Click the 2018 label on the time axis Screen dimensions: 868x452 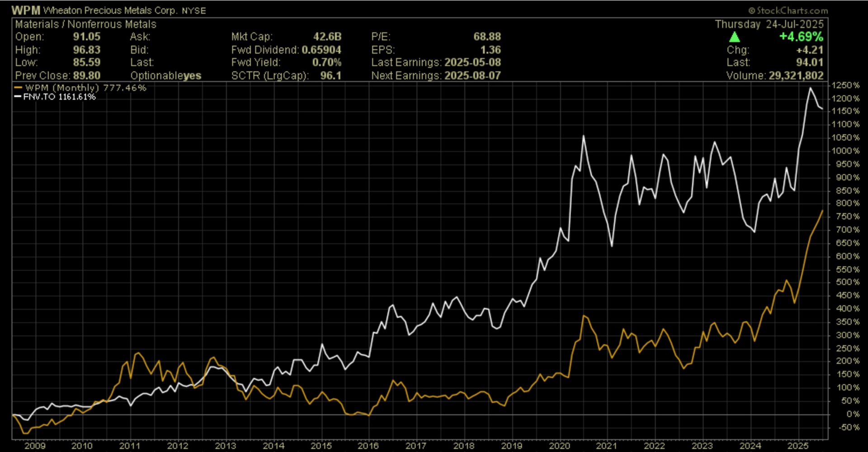tap(464, 446)
